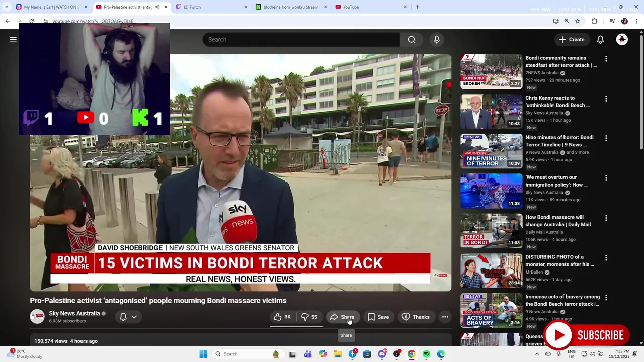Viewport: 644px width, 362px height.
Task: Open Sky News Australia channel avatar
Action: [x=37, y=316]
